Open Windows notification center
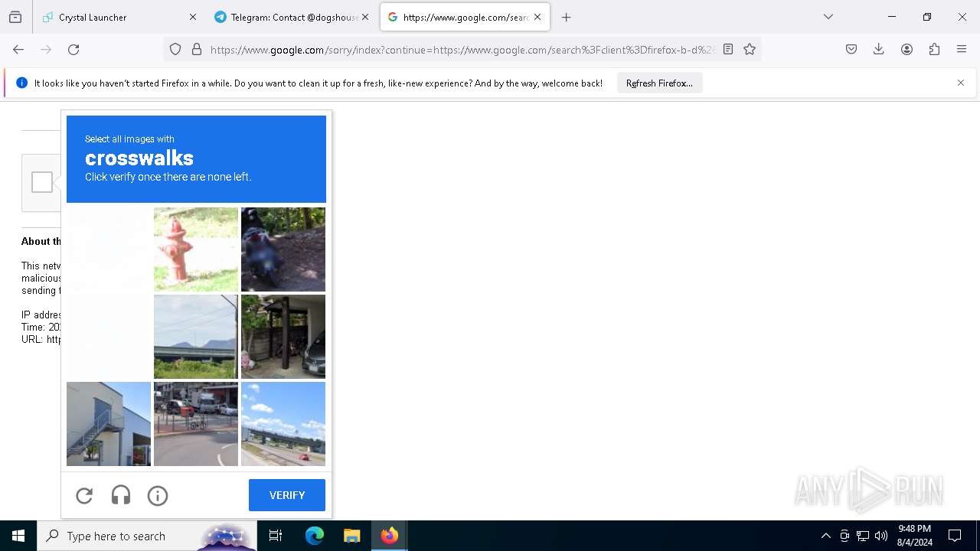Image resolution: width=980 pixels, height=551 pixels. coord(955,536)
